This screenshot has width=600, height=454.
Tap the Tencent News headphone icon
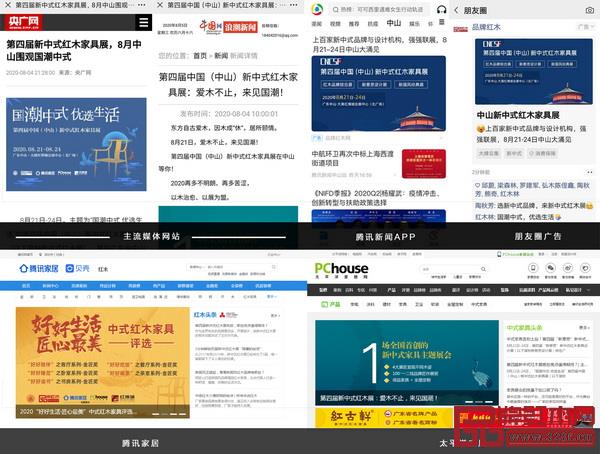tap(442, 8)
